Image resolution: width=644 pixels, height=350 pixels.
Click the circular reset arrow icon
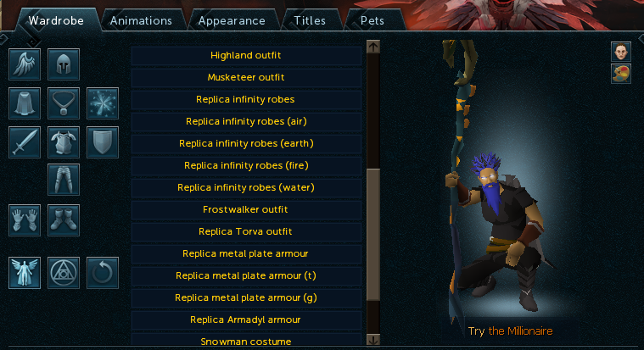click(x=103, y=273)
